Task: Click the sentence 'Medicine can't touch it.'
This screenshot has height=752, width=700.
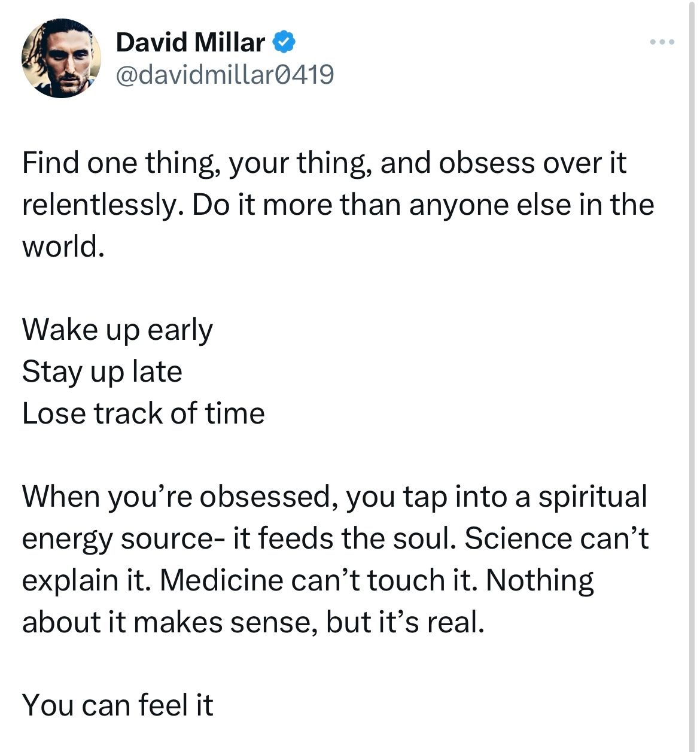Action: coord(318,580)
